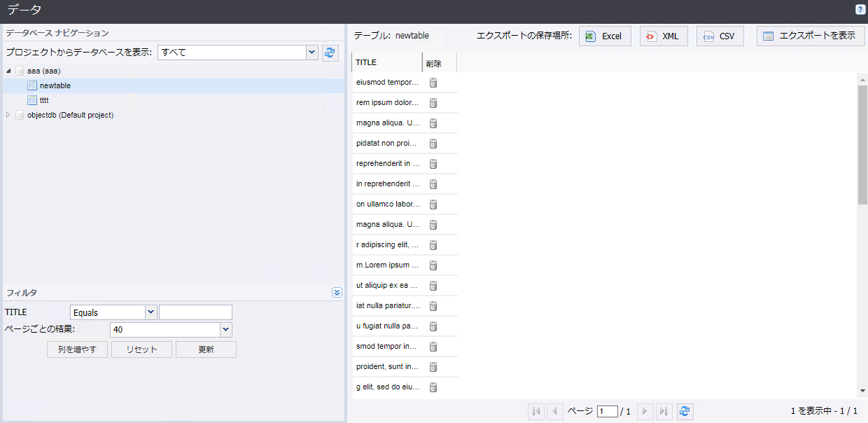Expand the objectdb (Default project) node
Screen dimensions: 868x423
[x=8, y=115]
